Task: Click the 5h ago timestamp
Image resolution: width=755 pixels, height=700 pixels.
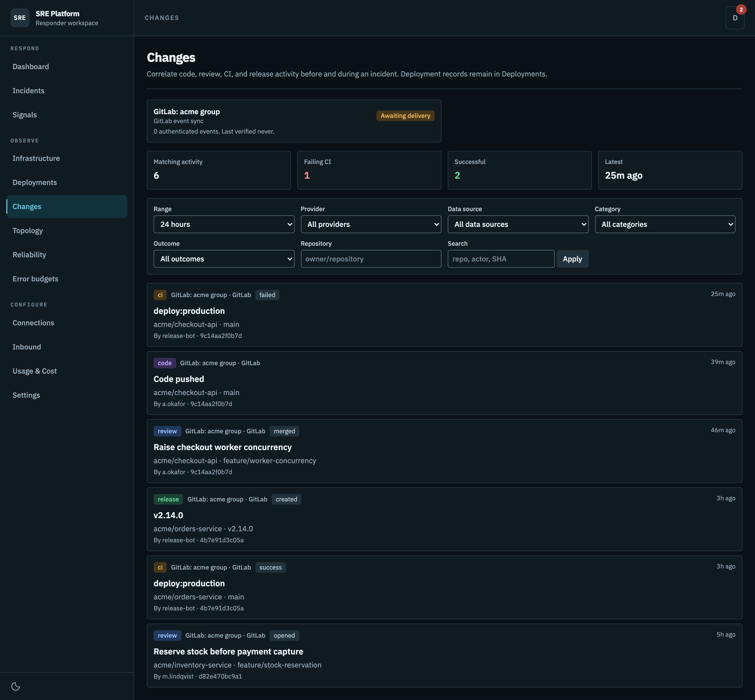Action: coord(726,635)
